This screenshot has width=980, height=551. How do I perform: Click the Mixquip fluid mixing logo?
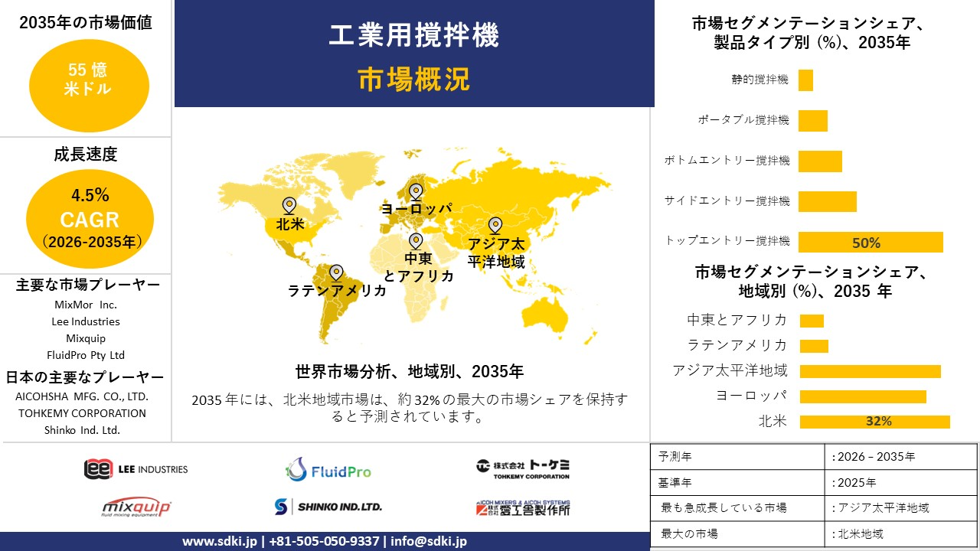coord(136,507)
